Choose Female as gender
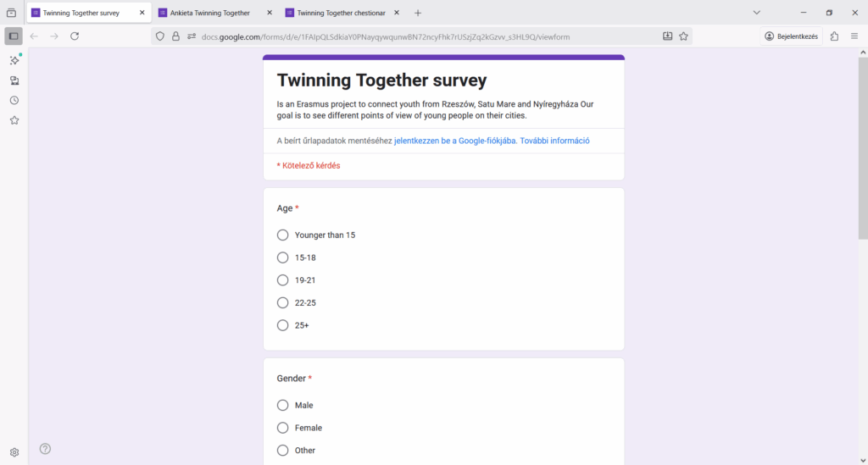868x465 pixels. (x=283, y=428)
